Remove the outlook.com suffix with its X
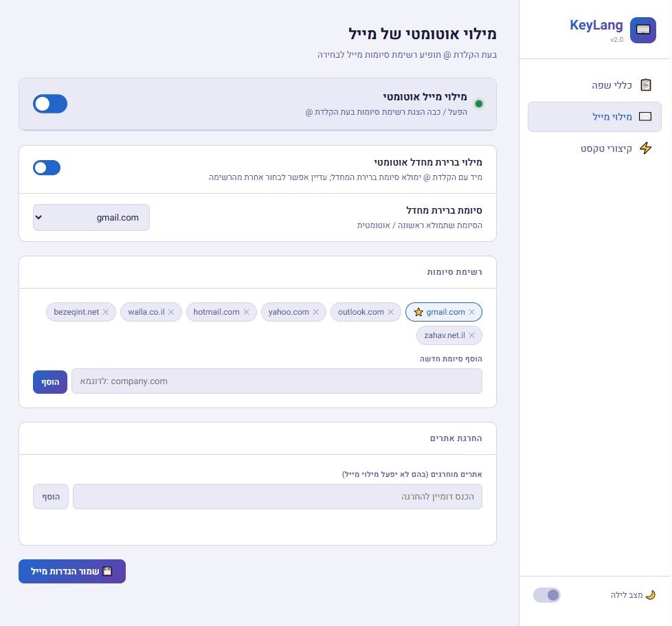This screenshot has height=626, width=672. (x=390, y=312)
